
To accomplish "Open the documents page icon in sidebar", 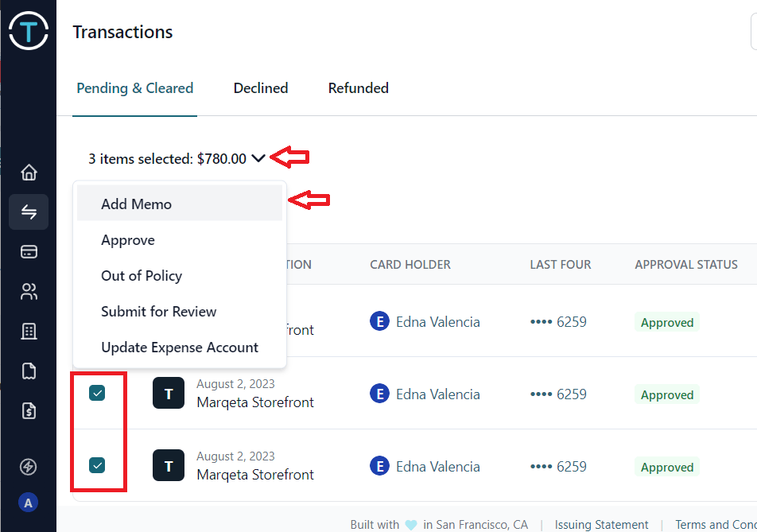I will (29, 371).
